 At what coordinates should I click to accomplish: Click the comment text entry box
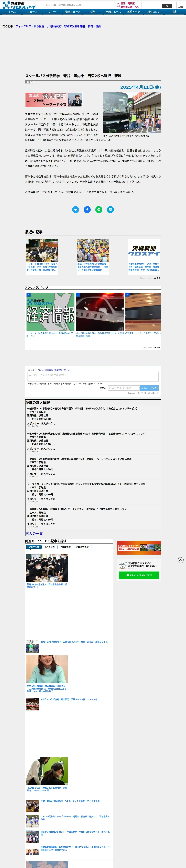click(93, 377)
